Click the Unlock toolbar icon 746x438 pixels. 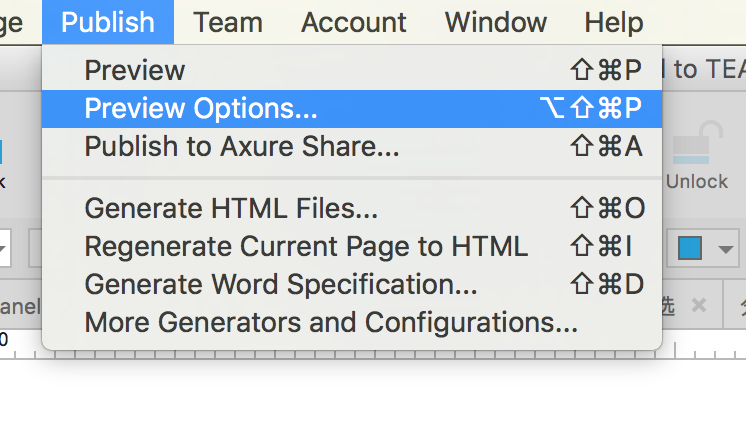pyautogui.click(x=697, y=155)
